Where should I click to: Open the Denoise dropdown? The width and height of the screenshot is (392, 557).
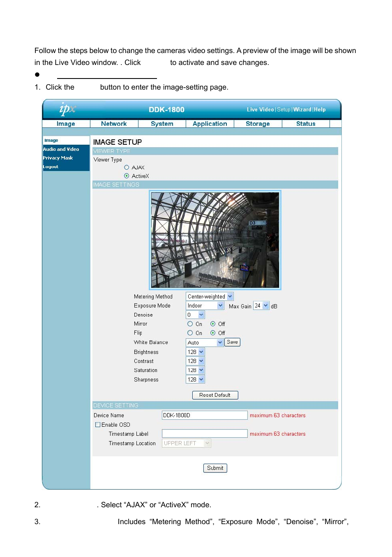(x=195, y=315)
